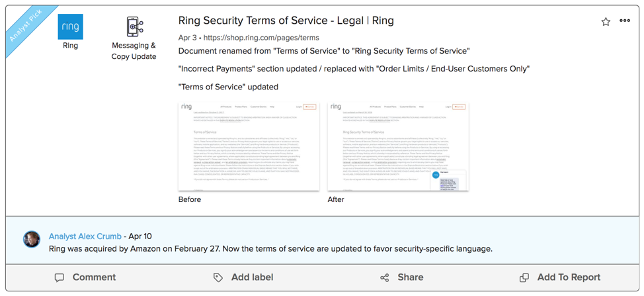Click the Apr 10 comment date
Image resolution: width=644 pixels, height=296 pixels.
point(140,236)
